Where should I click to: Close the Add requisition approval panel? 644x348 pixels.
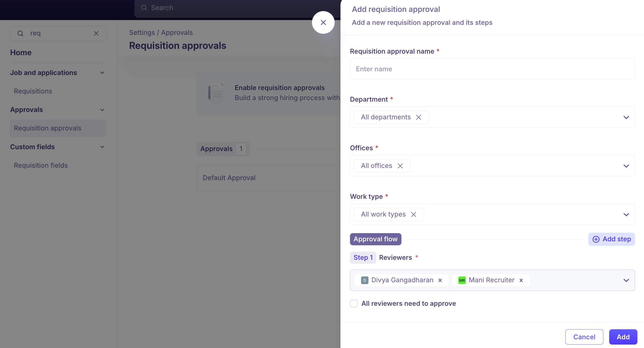(x=323, y=22)
